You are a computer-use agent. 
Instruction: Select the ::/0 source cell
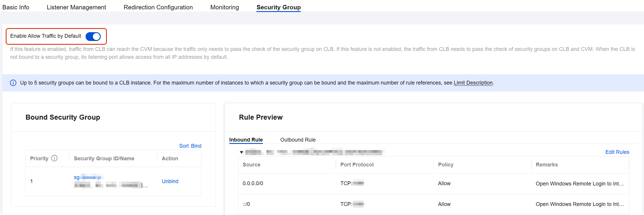point(246,204)
